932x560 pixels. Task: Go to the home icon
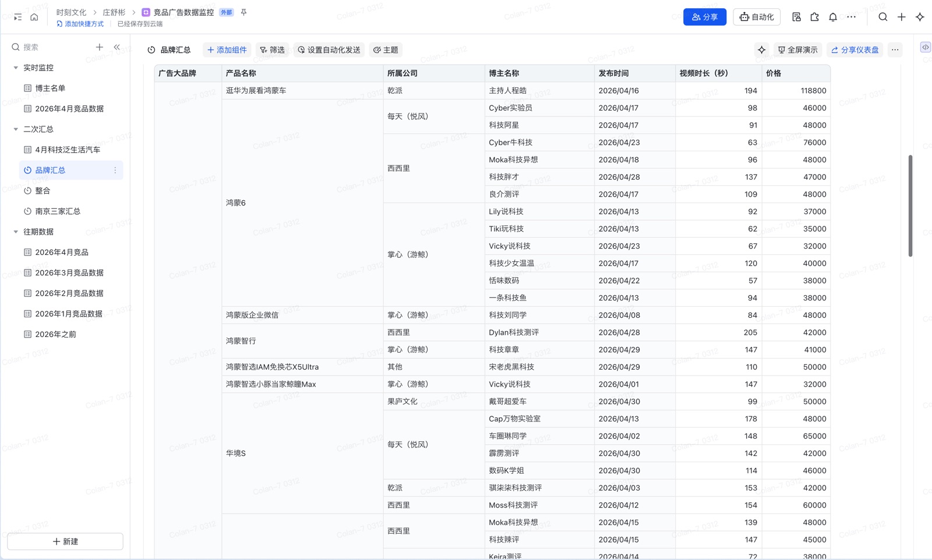click(x=34, y=17)
